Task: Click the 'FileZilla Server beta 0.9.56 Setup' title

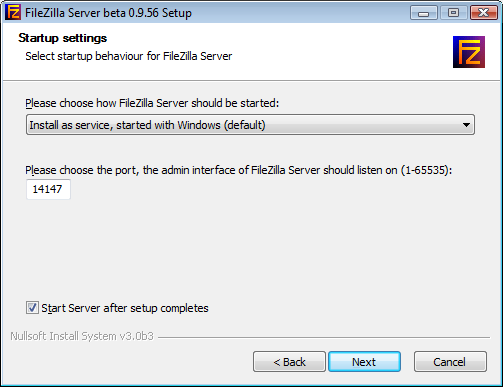Action: pyautogui.click(x=108, y=13)
